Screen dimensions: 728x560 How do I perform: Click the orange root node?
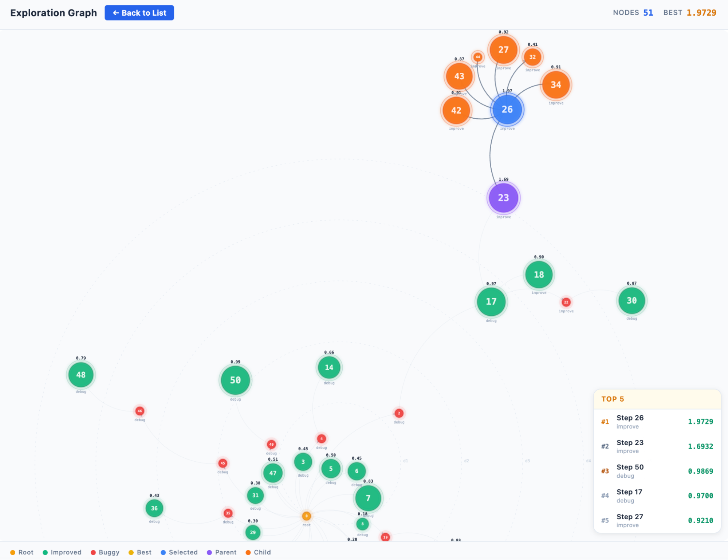306,516
